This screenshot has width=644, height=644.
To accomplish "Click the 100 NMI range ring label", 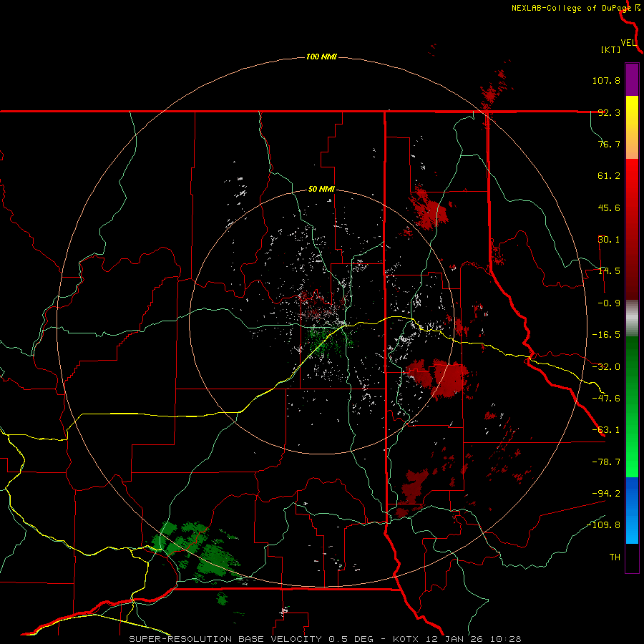I will click(321, 57).
